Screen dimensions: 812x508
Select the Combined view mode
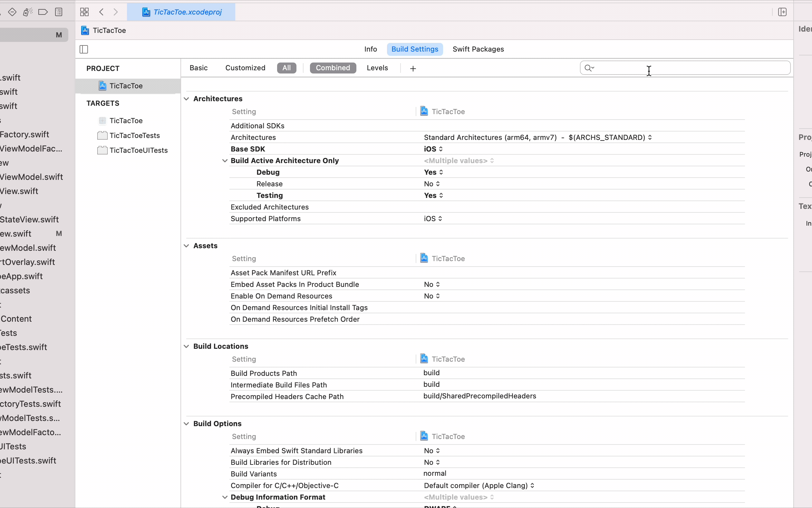(x=333, y=68)
